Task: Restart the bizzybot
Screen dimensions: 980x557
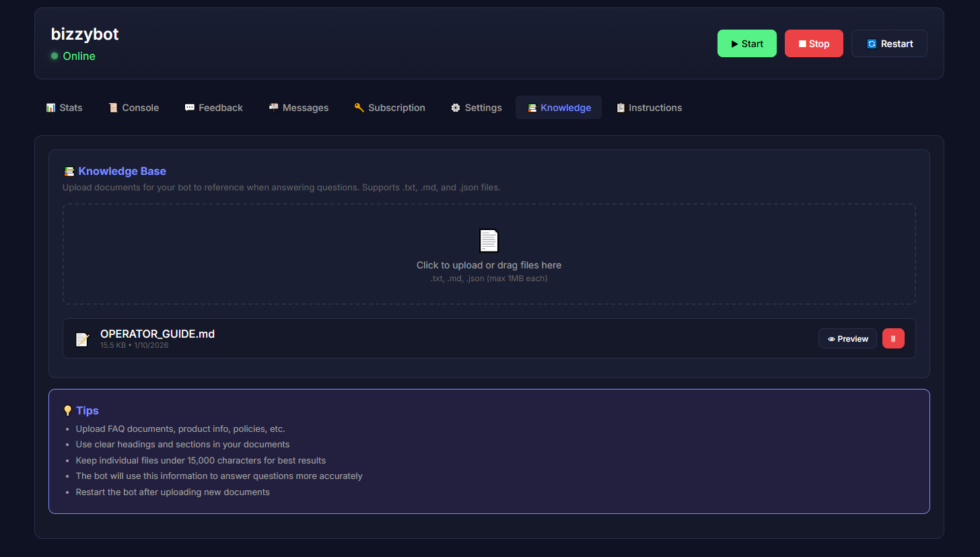Action: click(x=888, y=44)
